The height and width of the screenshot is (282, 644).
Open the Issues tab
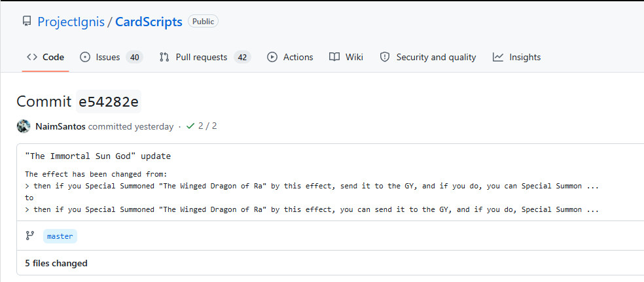[x=111, y=57]
